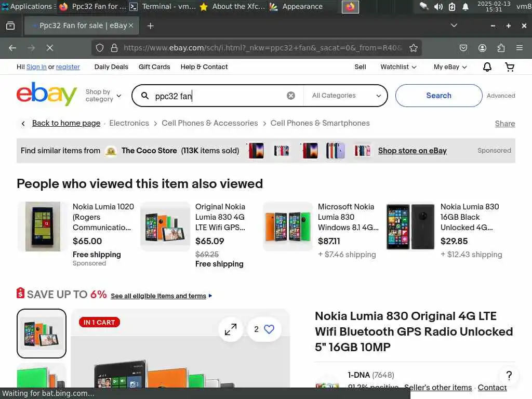Open the 1-DNA seller name link

pyautogui.click(x=358, y=375)
